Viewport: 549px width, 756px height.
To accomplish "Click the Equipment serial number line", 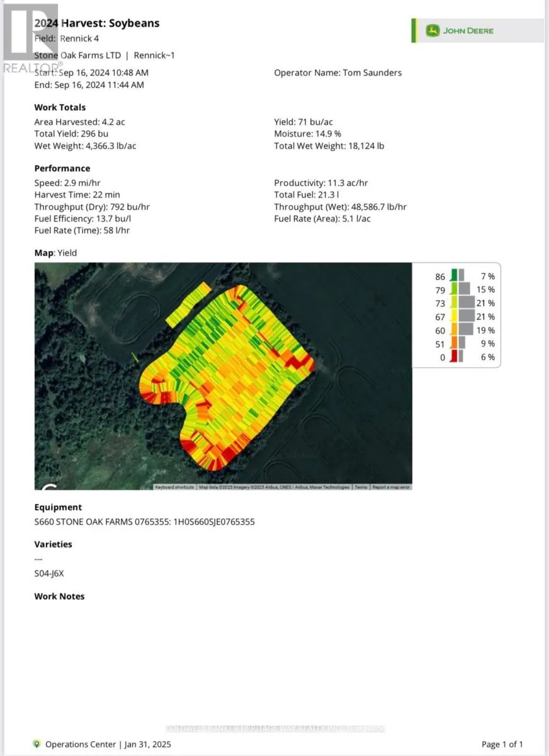I will coord(144,522).
